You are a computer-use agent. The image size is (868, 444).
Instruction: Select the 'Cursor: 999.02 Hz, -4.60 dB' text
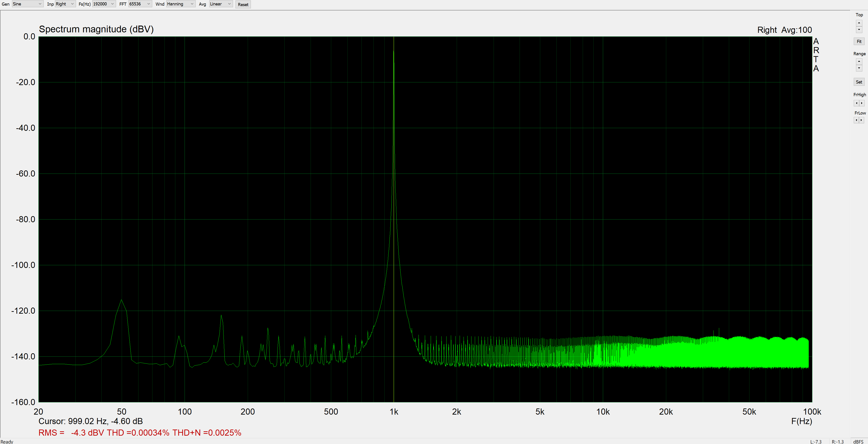[x=91, y=421]
